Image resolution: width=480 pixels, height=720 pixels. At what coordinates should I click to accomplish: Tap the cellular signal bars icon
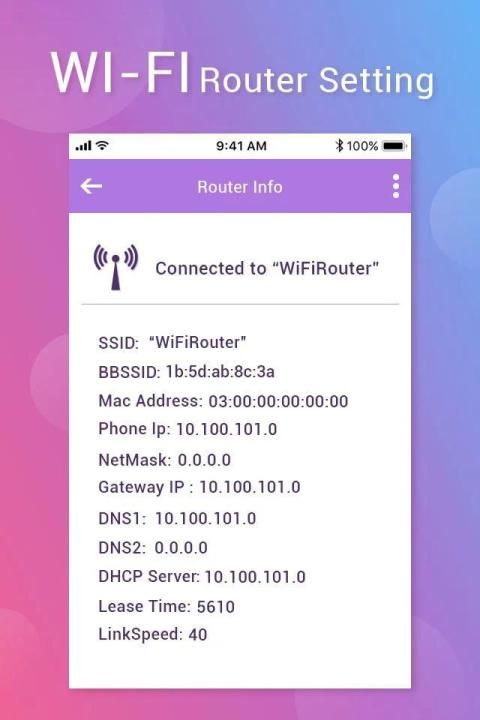coord(83,146)
